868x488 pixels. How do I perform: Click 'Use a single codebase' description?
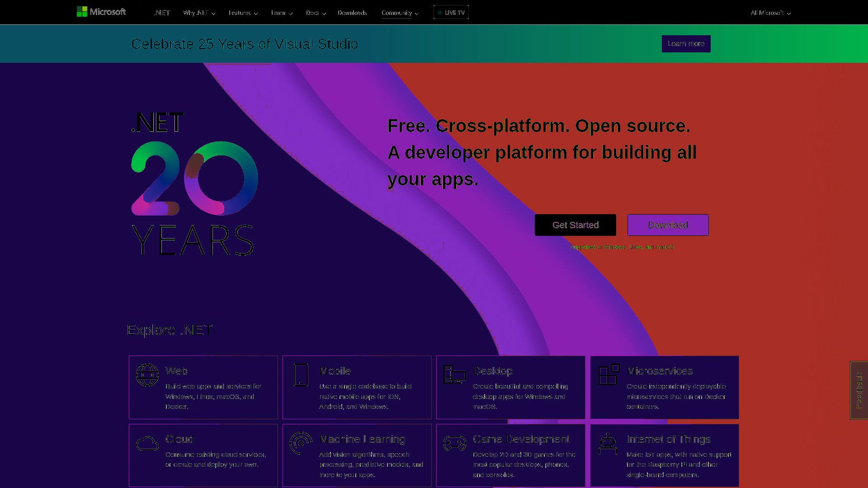click(x=365, y=396)
